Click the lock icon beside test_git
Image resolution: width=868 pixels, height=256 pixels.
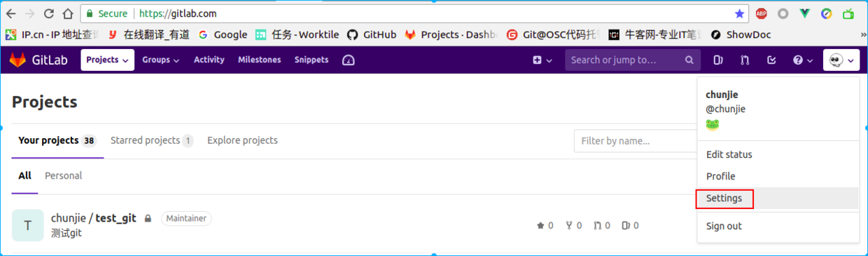pyautogui.click(x=148, y=219)
